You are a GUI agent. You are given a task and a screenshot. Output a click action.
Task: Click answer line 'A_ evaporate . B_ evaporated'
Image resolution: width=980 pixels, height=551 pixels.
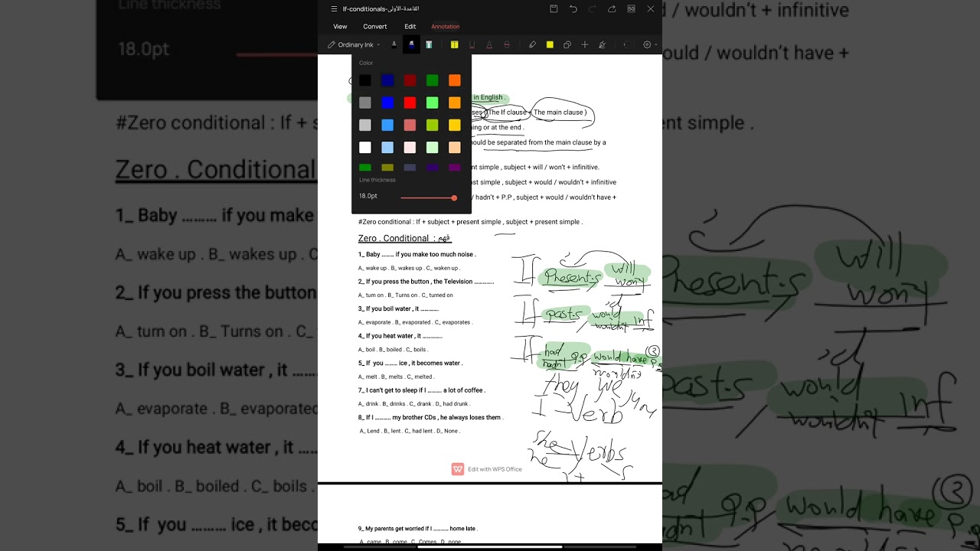(x=415, y=322)
